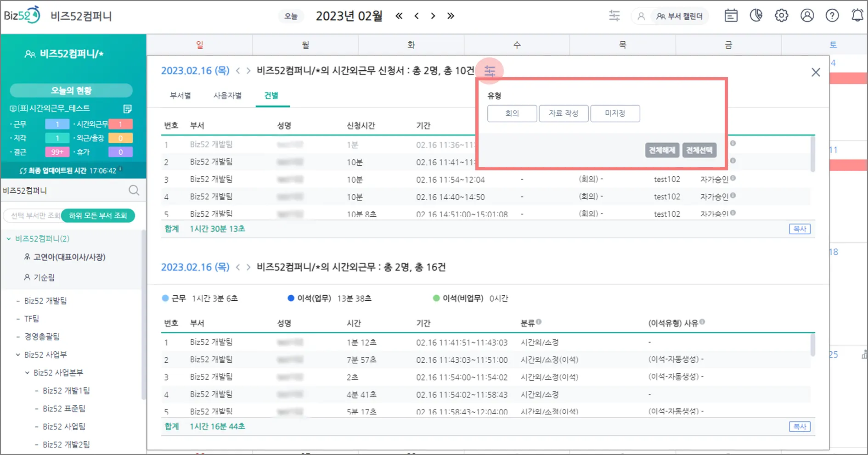Image resolution: width=868 pixels, height=455 pixels.
Task: Open info icon on 02.16 14:40~14:50 row
Action: coord(733,196)
